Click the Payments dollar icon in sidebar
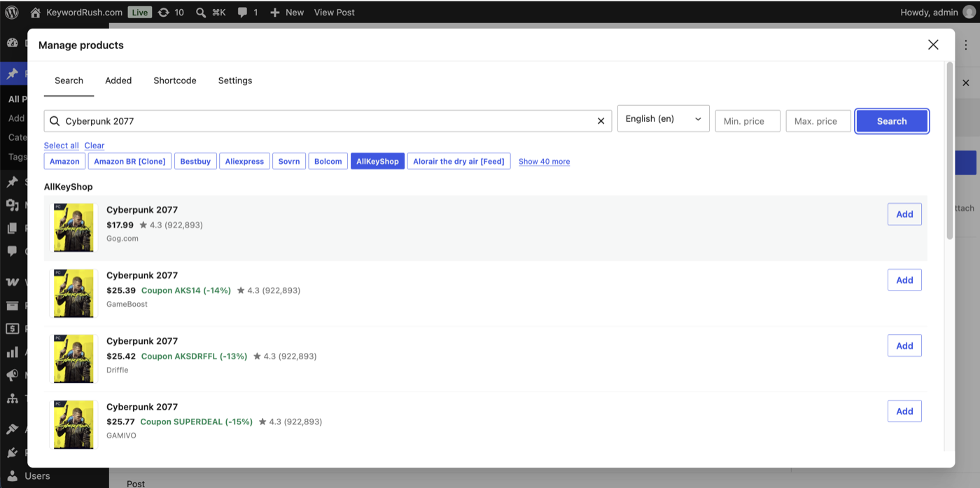This screenshot has width=980, height=488. 12,328
